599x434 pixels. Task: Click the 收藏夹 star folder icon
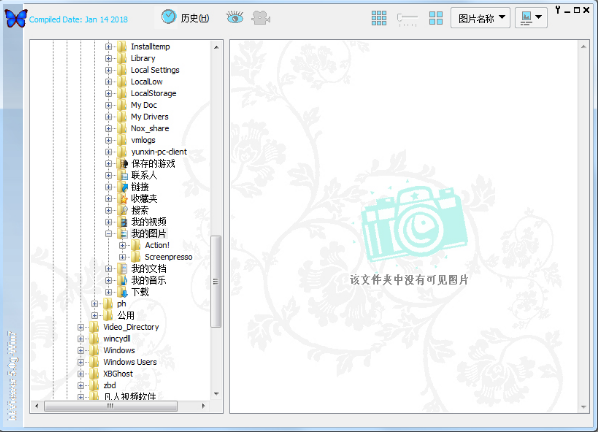(x=123, y=199)
